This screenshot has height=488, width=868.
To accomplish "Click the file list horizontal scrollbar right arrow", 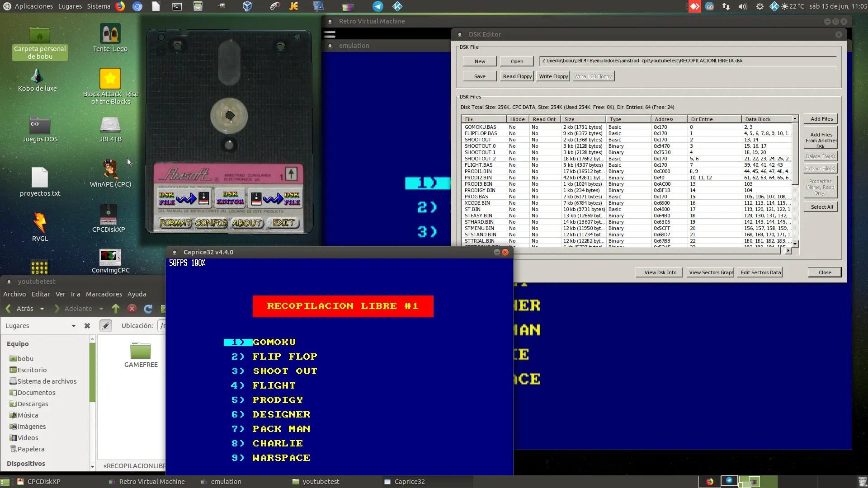I will click(789, 250).
